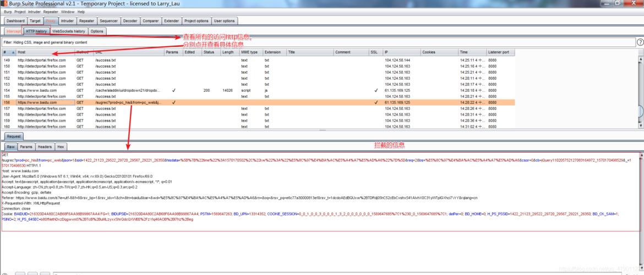Open the Burp menu

pyautogui.click(x=8, y=12)
